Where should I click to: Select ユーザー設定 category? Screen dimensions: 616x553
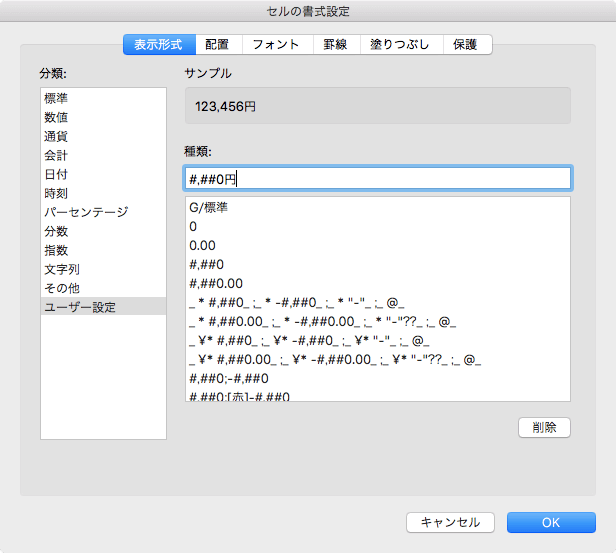(103, 307)
